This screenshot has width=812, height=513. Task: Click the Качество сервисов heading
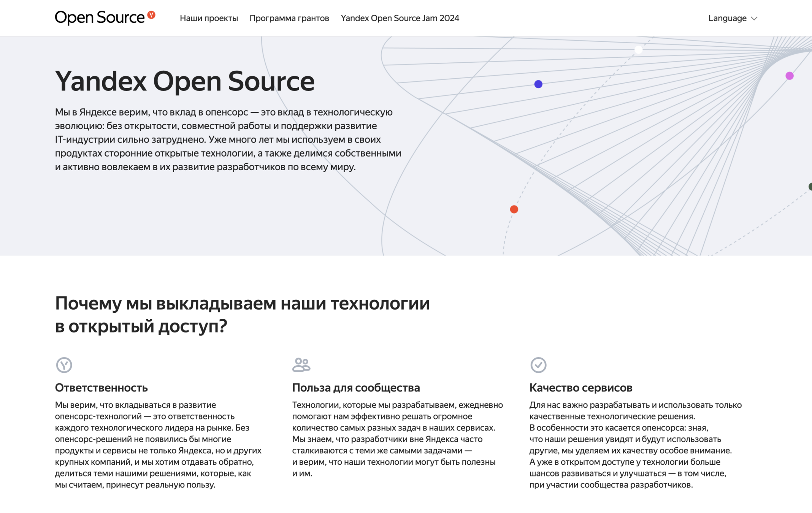coord(580,388)
